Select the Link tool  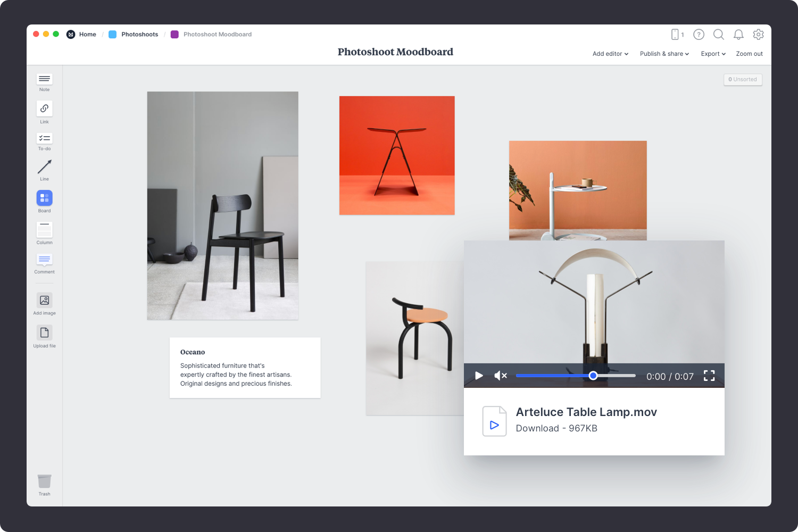44,109
